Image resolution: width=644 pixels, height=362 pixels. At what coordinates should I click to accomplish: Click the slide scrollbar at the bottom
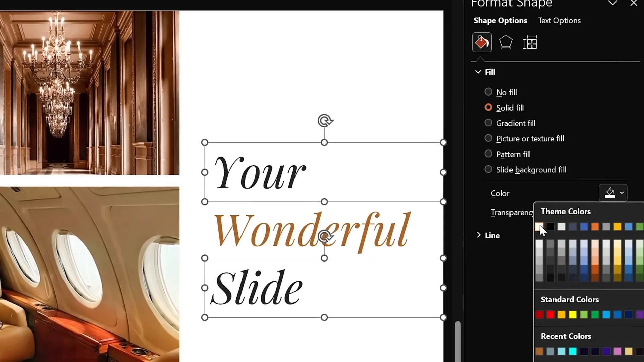coord(458,340)
